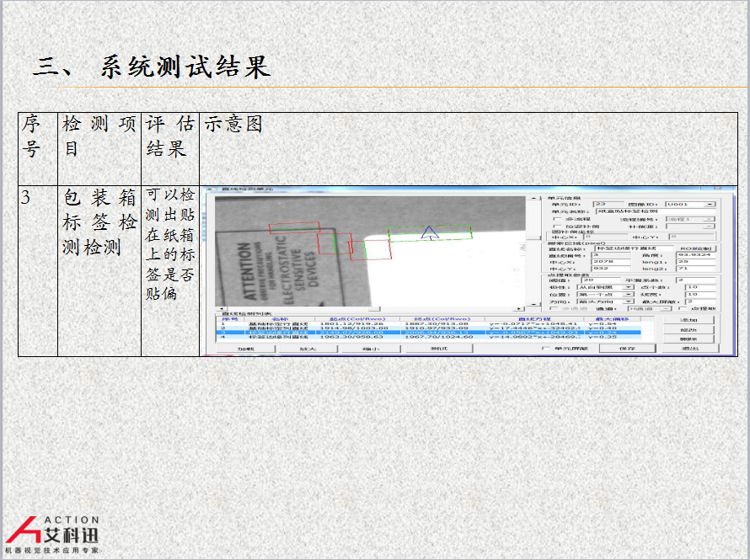Click the 平滑系数 smoothing field
Viewport: 750px width, 560px height.
[696, 280]
